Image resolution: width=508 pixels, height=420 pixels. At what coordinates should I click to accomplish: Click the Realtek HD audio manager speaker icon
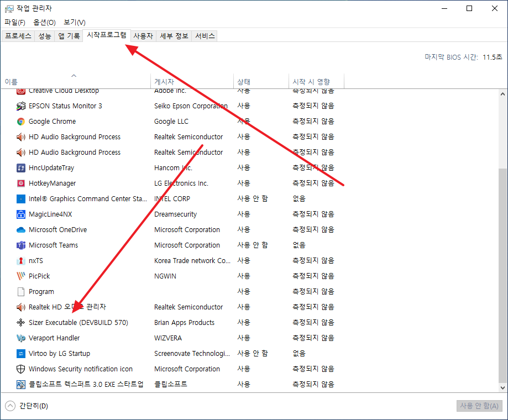click(x=21, y=307)
